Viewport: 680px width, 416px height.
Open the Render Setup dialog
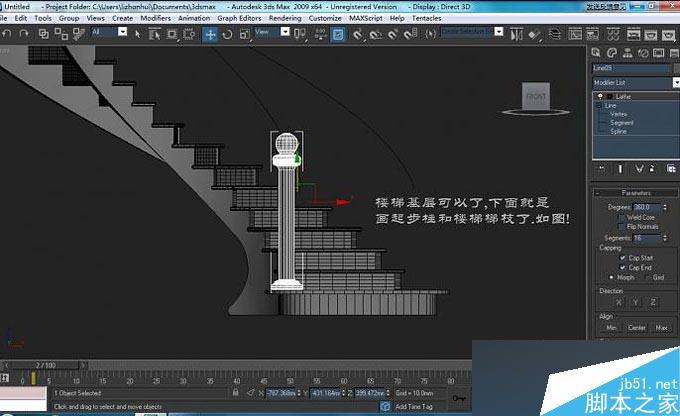click(633, 34)
